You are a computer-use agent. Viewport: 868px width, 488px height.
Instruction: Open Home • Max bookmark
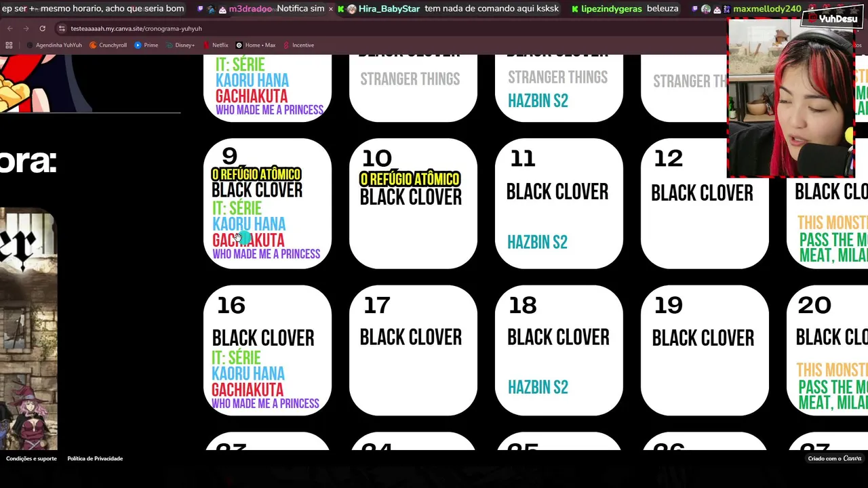[256, 45]
